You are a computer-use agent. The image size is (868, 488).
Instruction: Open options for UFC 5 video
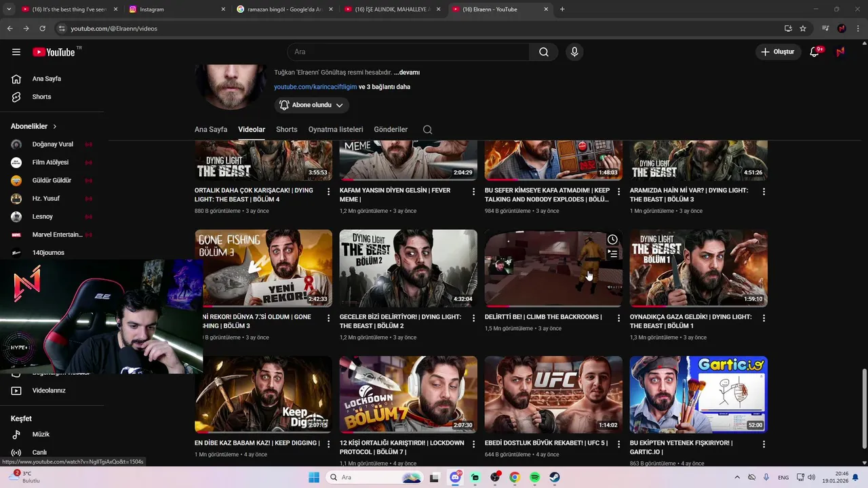click(618, 444)
